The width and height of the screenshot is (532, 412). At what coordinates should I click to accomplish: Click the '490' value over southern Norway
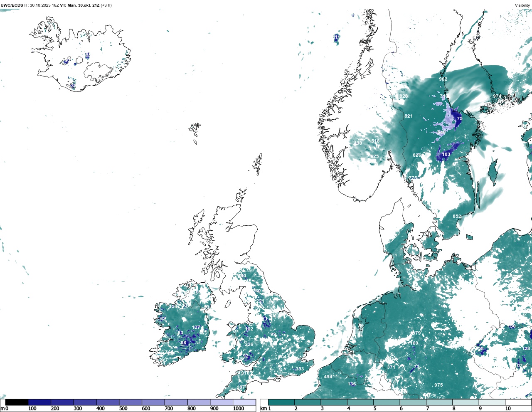(x=358, y=143)
